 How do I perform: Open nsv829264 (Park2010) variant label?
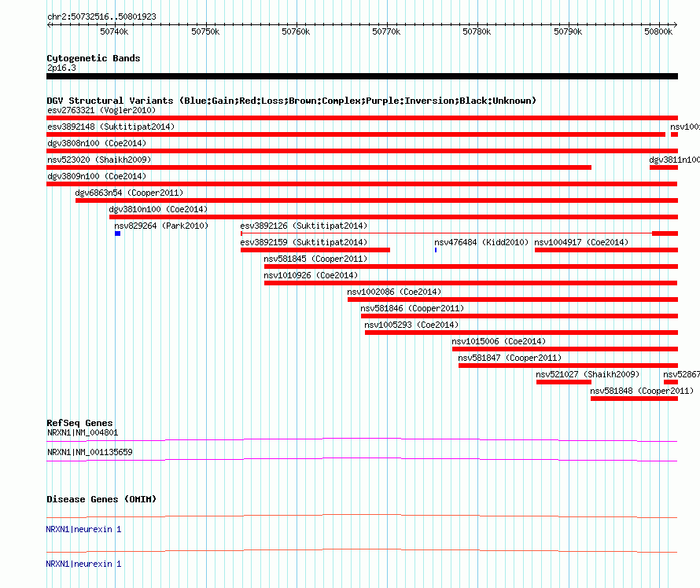tap(161, 226)
